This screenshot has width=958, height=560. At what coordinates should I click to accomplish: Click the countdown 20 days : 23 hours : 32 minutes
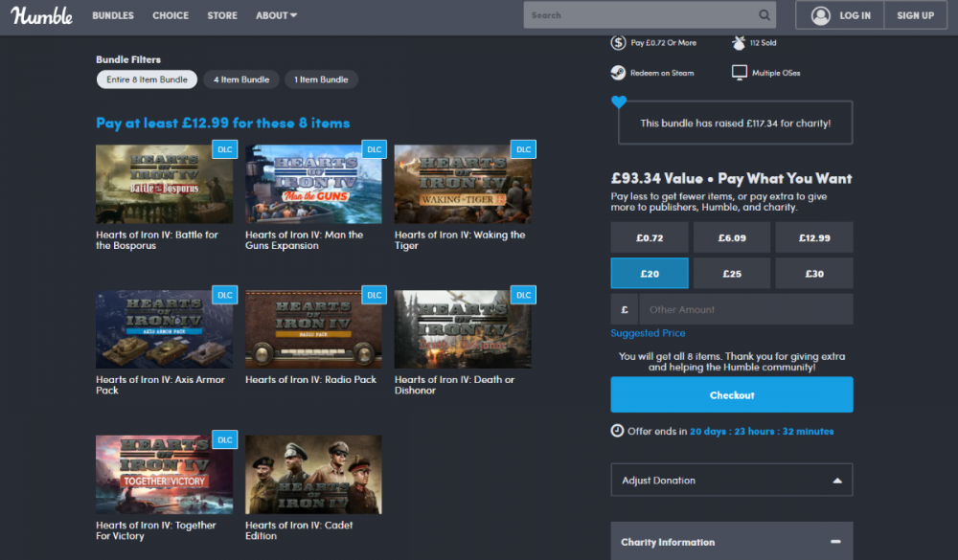click(x=762, y=431)
